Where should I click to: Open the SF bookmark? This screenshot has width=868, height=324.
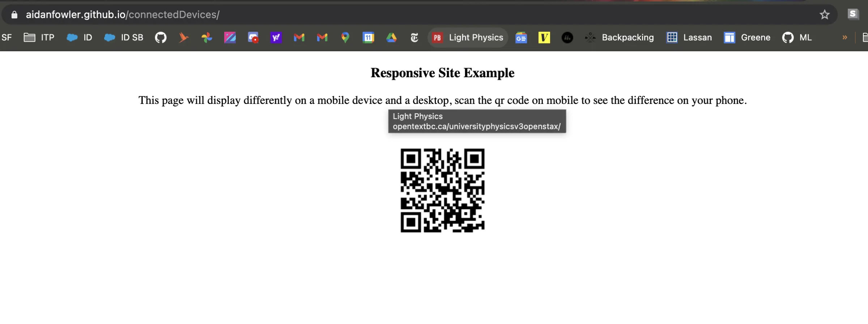(x=7, y=37)
